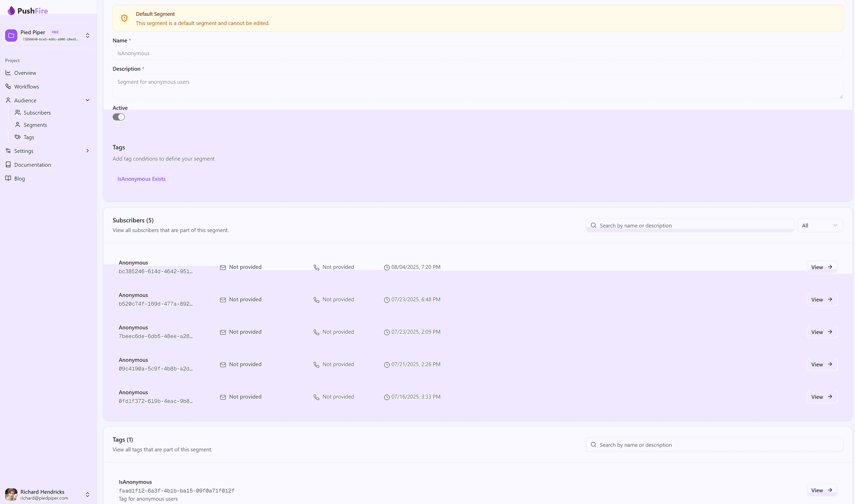Collapse the Audience menu chevron
The height and width of the screenshot is (504, 855).
(88, 100)
